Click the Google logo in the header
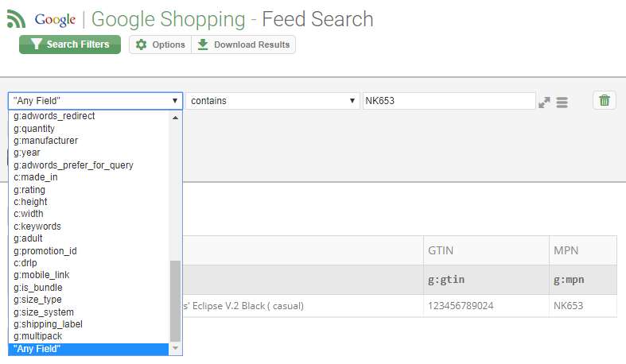This screenshot has height=364, width=626. coord(55,20)
